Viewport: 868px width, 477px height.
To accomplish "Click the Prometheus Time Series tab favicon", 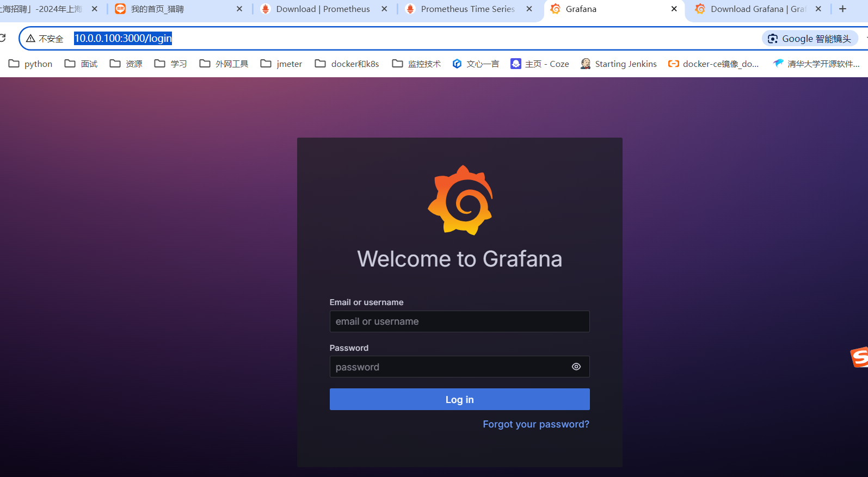I will point(410,9).
